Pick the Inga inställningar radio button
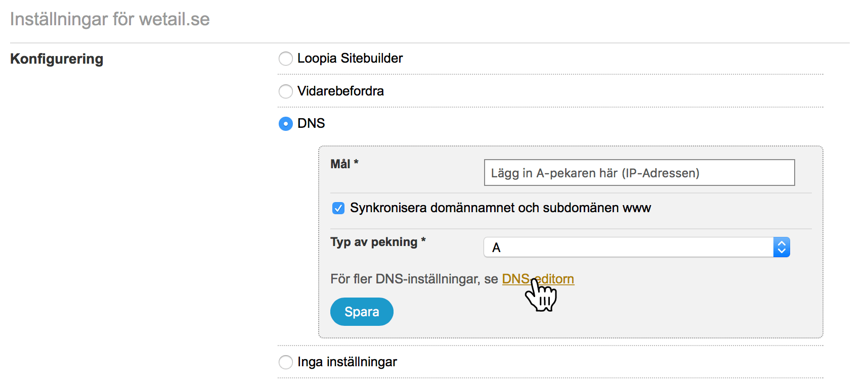 (286, 362)
